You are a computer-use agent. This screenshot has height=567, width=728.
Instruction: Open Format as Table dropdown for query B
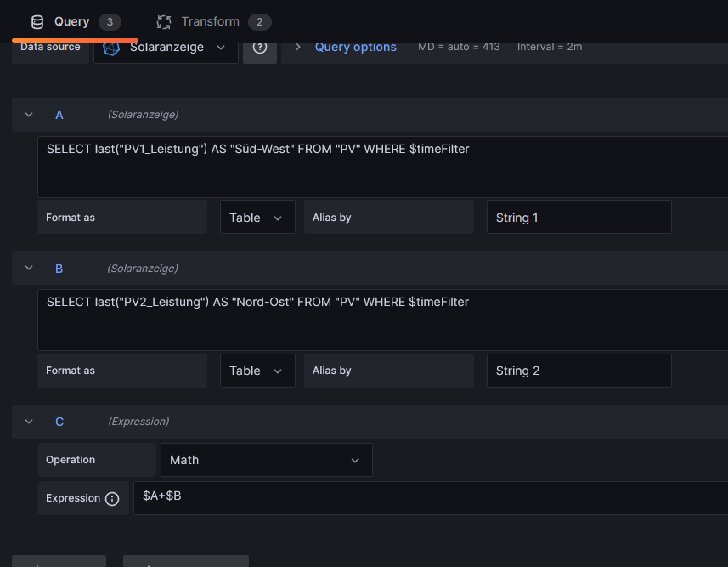(x=257, y=371)
